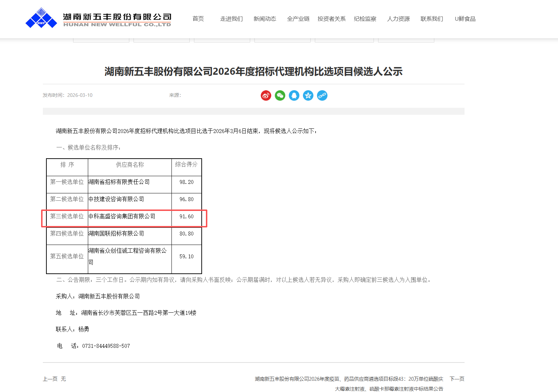The height and width of the screenshot is (392, 558).
Task: Open the 走进我们 menu item
Action: 231,19
